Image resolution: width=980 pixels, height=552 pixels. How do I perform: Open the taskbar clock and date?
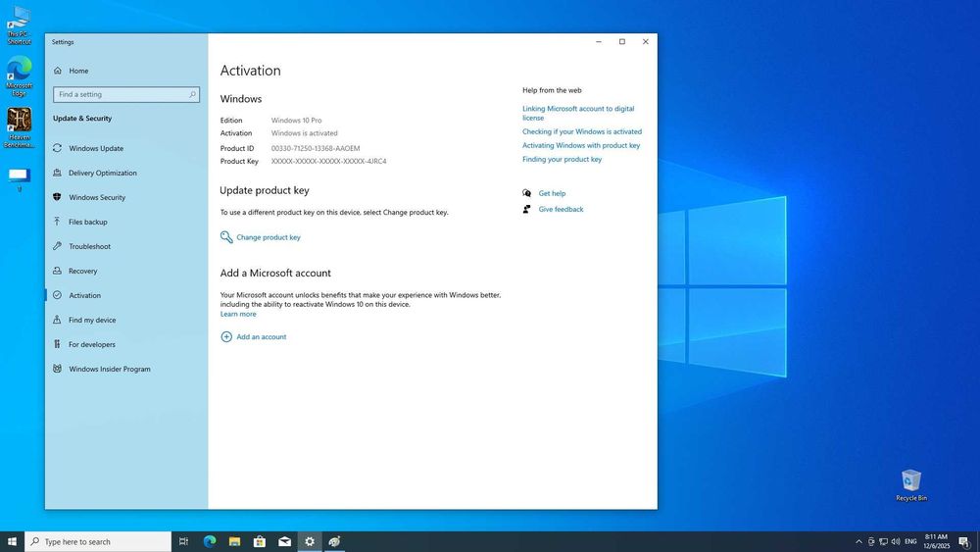936,541
